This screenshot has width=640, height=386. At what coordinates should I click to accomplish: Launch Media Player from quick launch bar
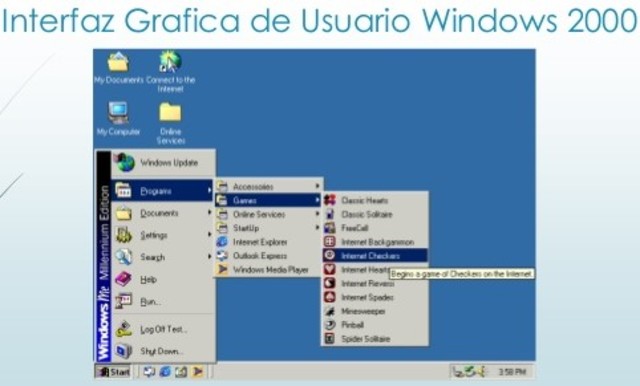(x=198, y=372)
